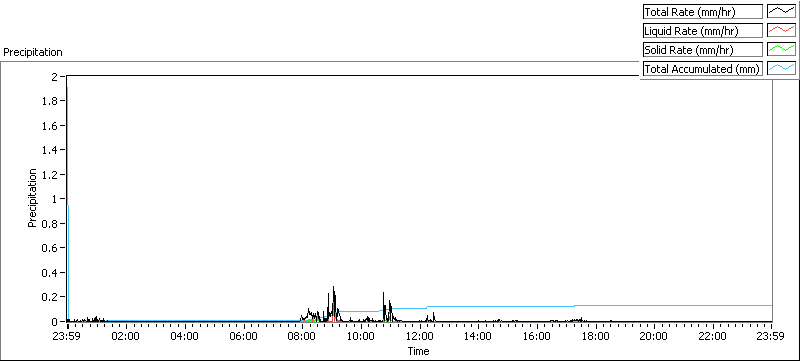Click the vertical Precipitation axis title

coord(32,198)
